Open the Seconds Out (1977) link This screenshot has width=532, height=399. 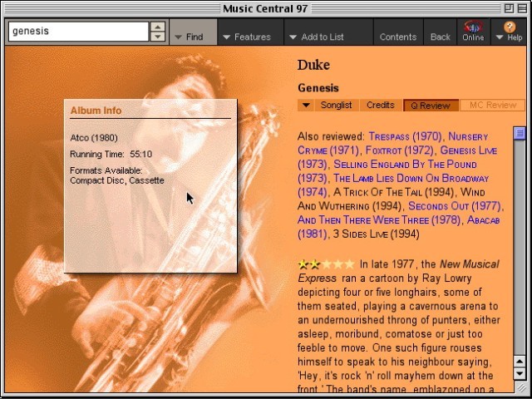[455, 206]
